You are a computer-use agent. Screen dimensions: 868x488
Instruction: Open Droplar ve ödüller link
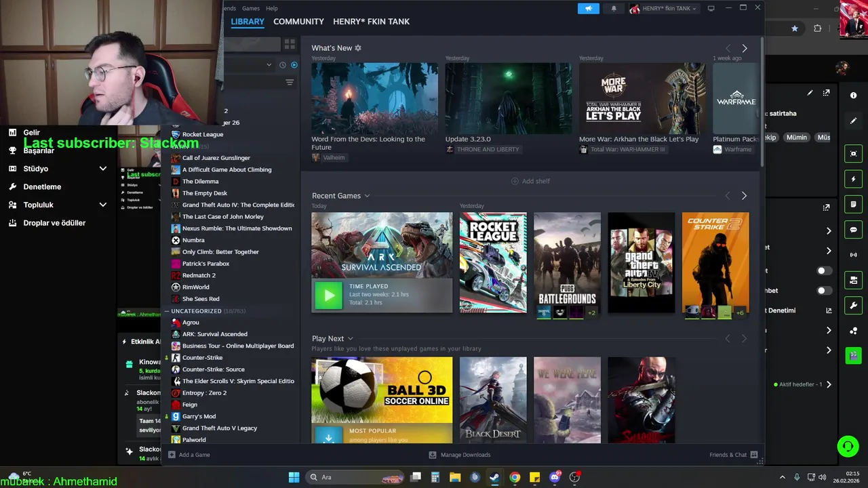54,223
